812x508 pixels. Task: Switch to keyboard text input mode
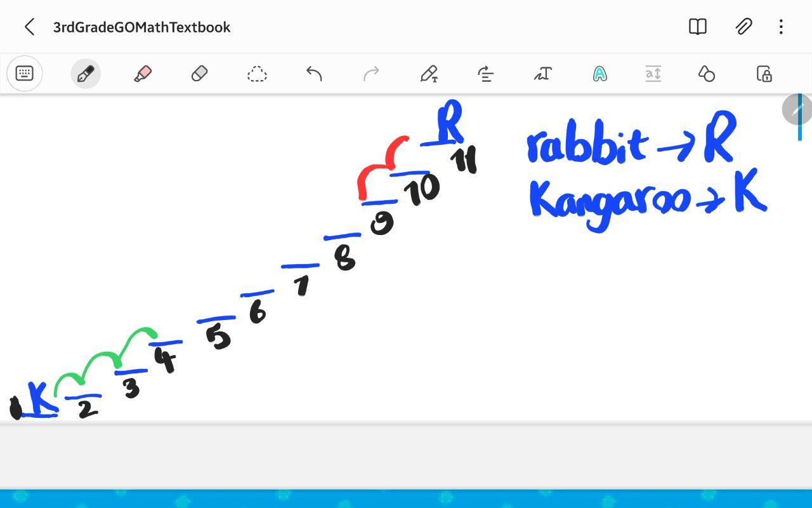coord(24,74)
